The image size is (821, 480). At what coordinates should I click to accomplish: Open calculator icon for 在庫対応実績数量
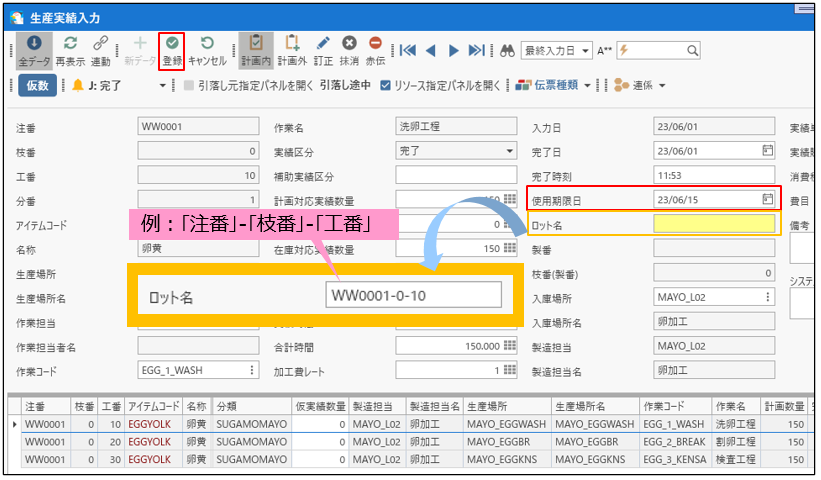click(x=509, y=248)
